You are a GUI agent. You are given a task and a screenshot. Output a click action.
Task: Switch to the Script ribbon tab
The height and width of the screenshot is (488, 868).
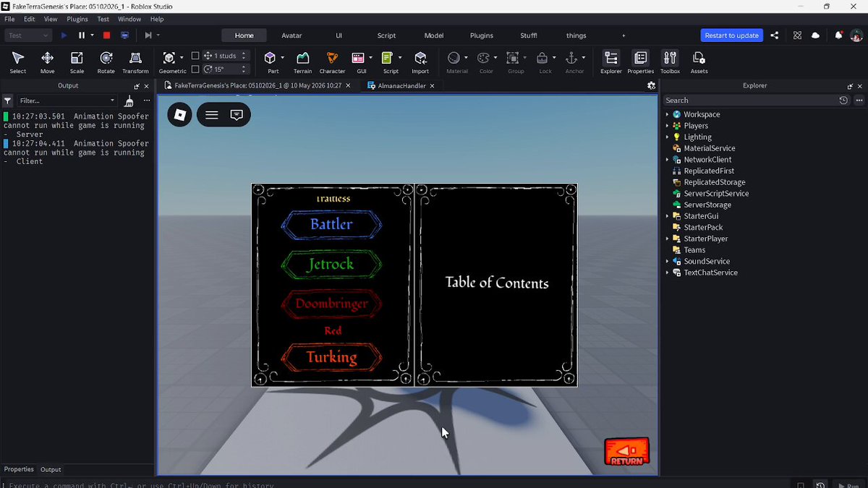click(386, 35)
